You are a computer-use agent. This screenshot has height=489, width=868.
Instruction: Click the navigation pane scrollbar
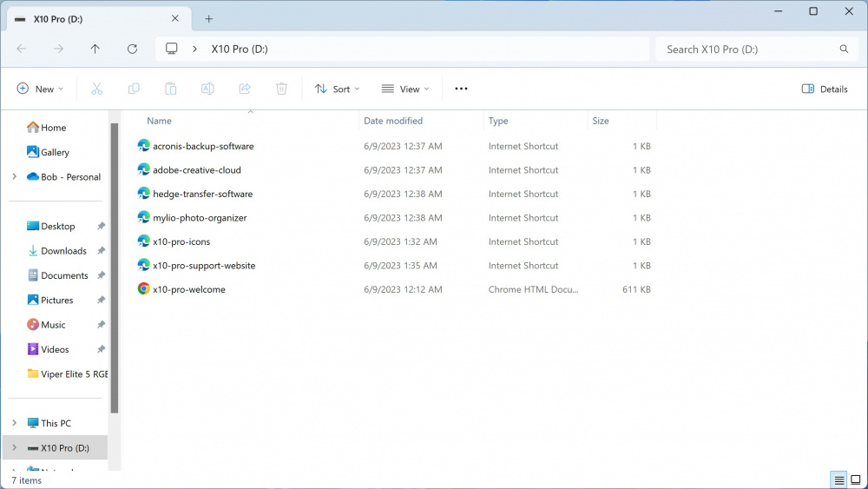(x=115, y=268)
